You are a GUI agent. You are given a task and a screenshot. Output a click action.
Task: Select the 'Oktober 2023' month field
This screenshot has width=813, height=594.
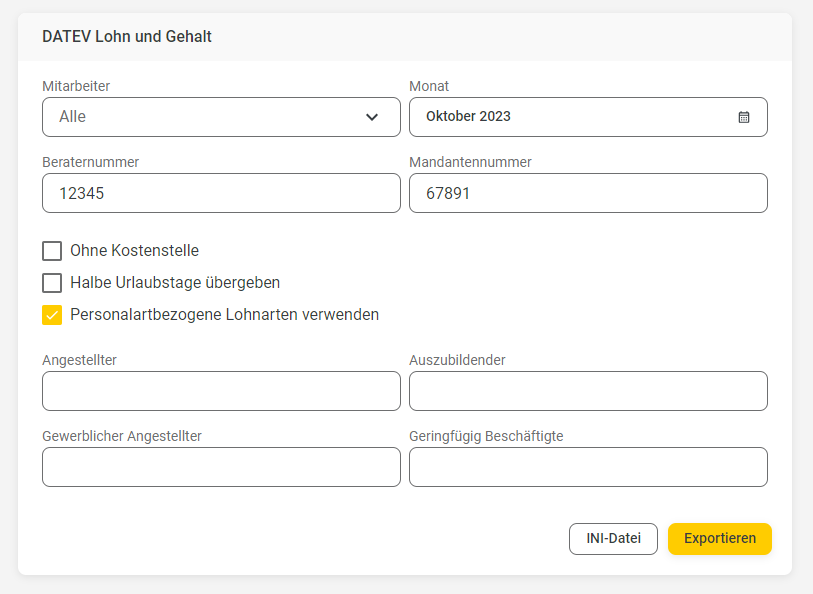tap(588, 117)
